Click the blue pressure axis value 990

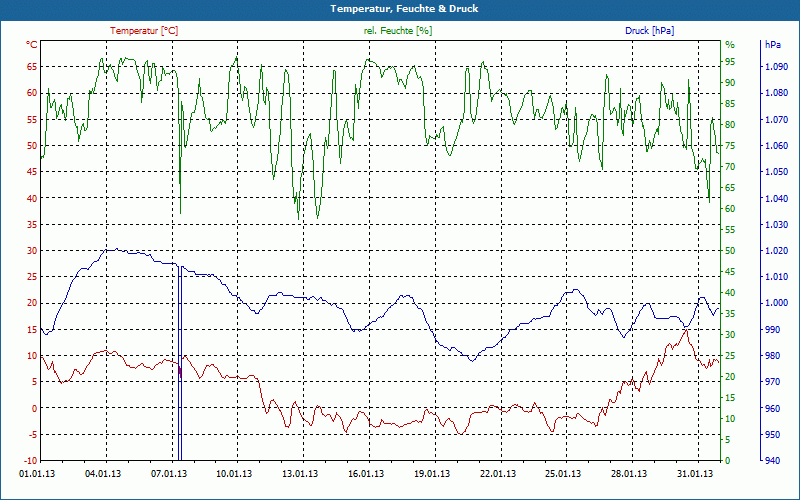coord(772,330)
